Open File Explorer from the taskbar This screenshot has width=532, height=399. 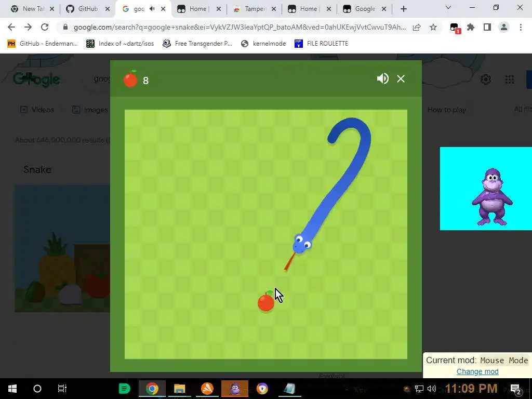click(179, 389)
